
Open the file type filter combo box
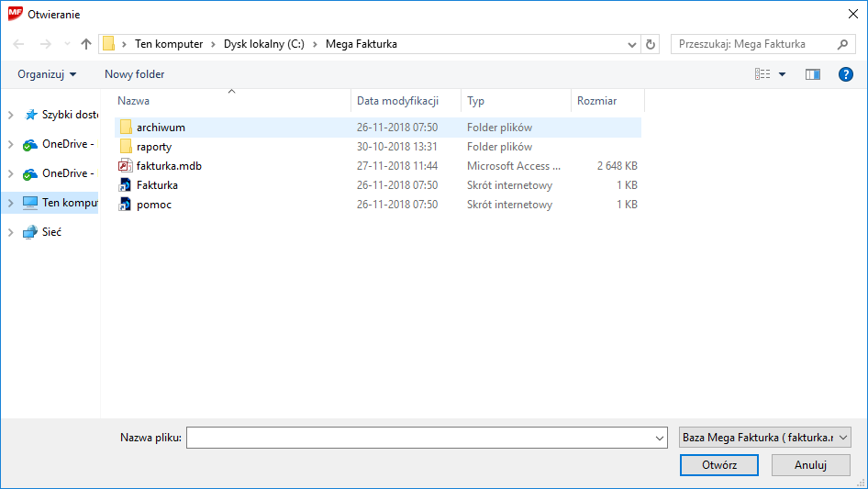[x=765, y=438]
